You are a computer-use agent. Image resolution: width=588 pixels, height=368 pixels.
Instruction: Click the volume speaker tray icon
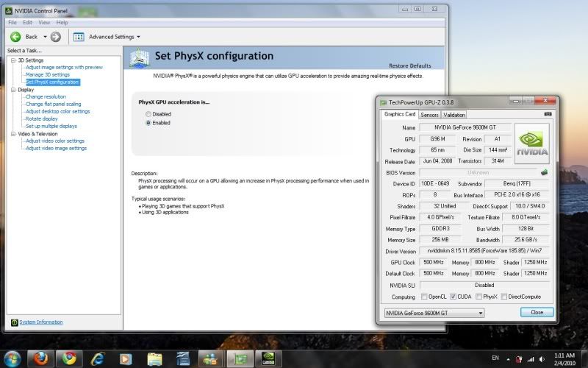click(542, 359)
